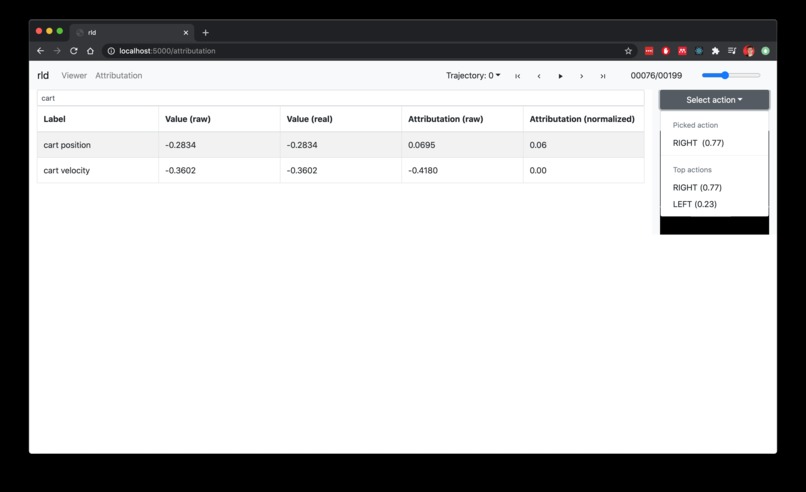This screenshot has width=806, height=492.
Task: Click the timestep slider handle
Action: tap(725, 75)
